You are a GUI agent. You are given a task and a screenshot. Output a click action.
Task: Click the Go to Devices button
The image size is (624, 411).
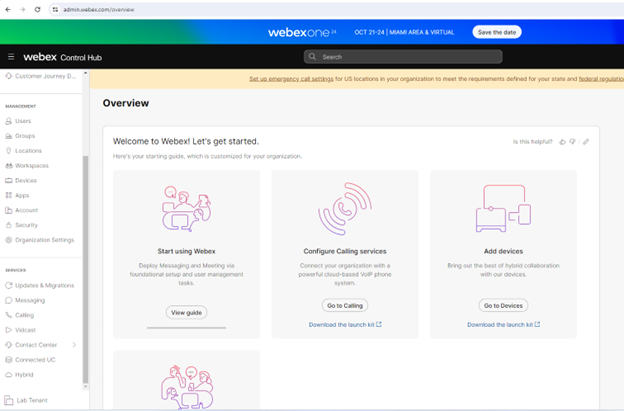tap(503, 306)
